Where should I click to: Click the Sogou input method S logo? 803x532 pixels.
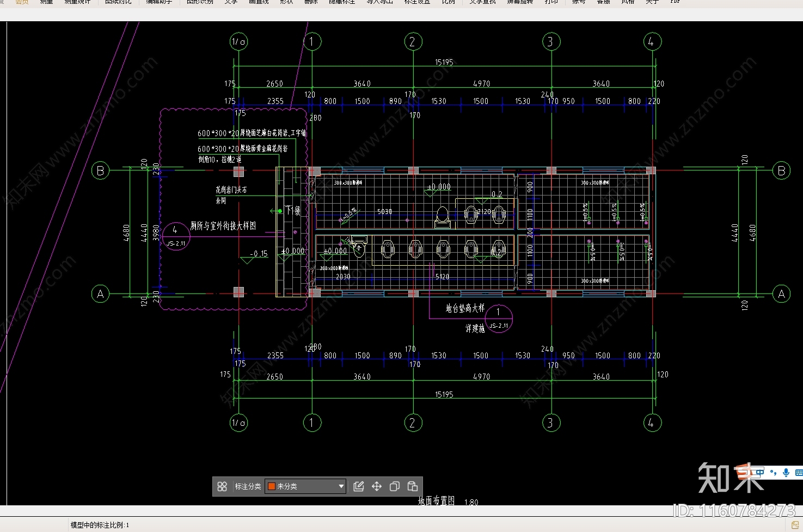[x=745, y=473]
